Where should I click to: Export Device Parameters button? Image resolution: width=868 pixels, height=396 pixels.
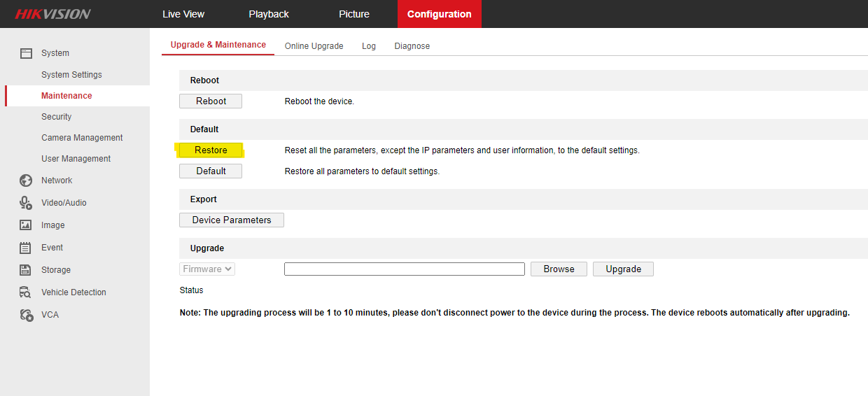pyautogui.click(x=232, y=220)
